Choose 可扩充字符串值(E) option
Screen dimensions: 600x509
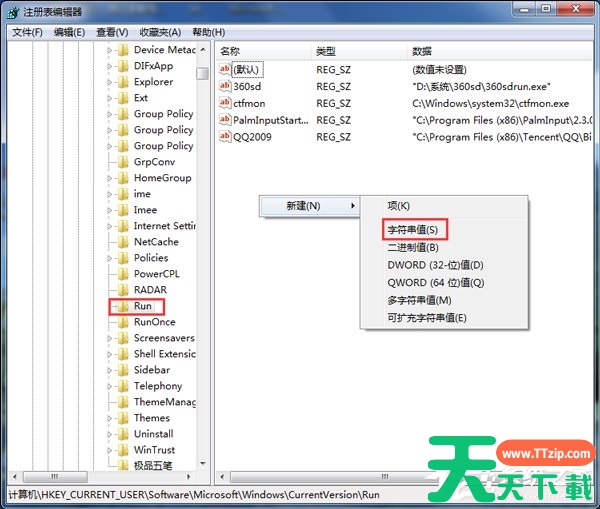[444, 318]
